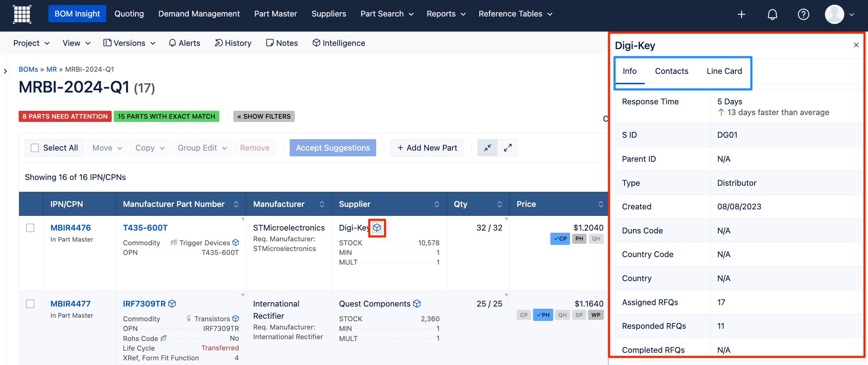
Task: Open Notes in the toolbar
Action: (282, 43)
